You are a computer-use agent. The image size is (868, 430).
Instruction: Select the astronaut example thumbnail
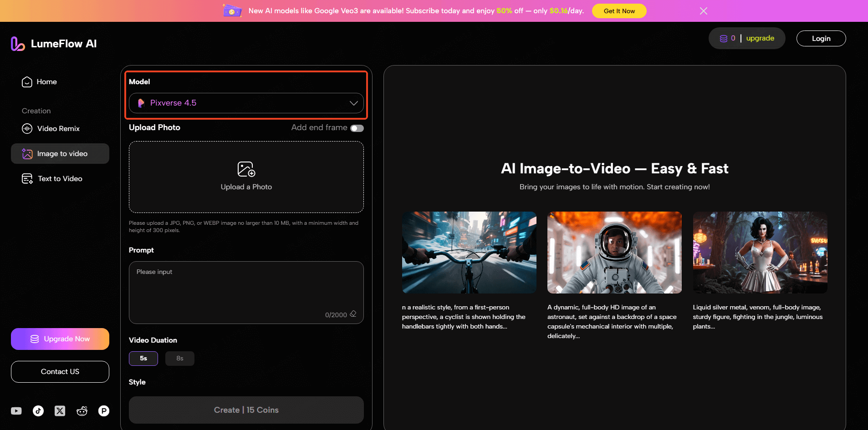coord(614,253)
